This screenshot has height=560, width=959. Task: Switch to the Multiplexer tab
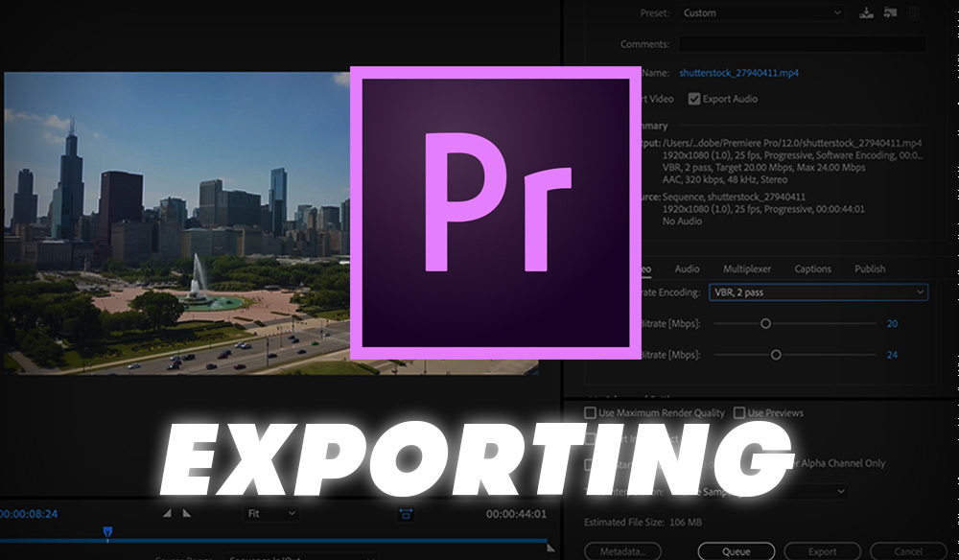tap(747, 269)
